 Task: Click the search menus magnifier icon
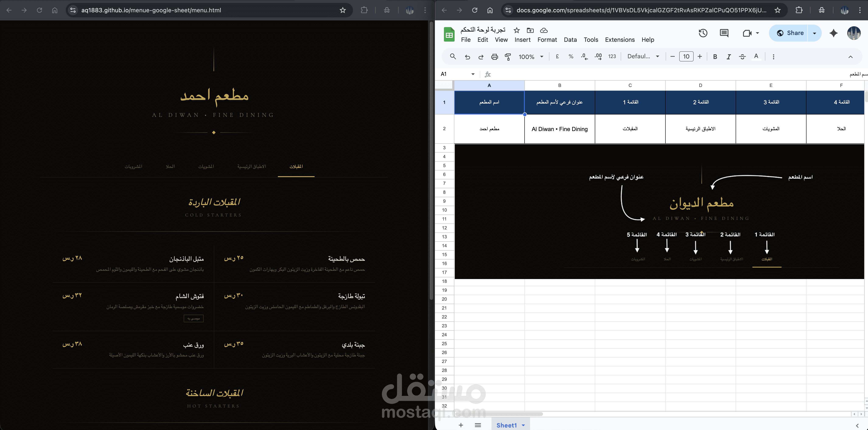tap(453, 57)
